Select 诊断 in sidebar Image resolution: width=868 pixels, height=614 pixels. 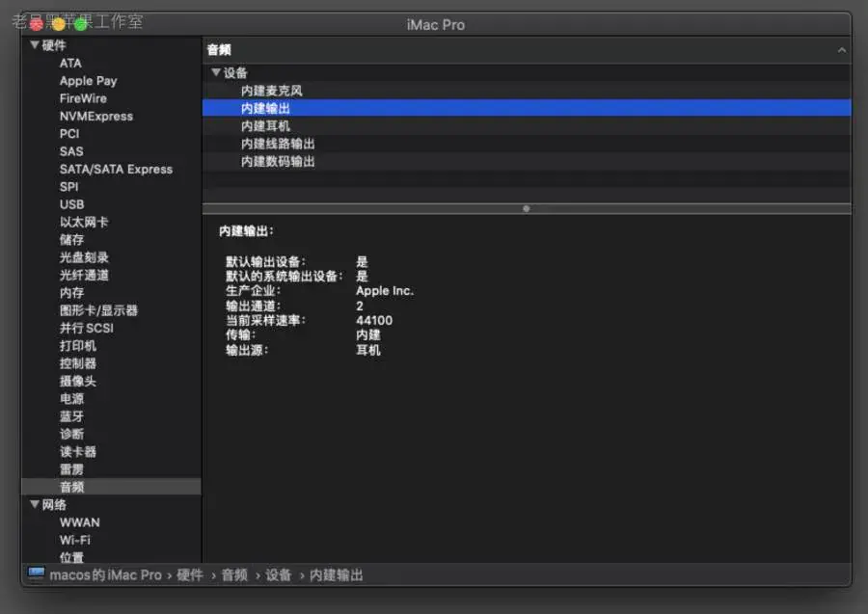[x=71, y=434]
